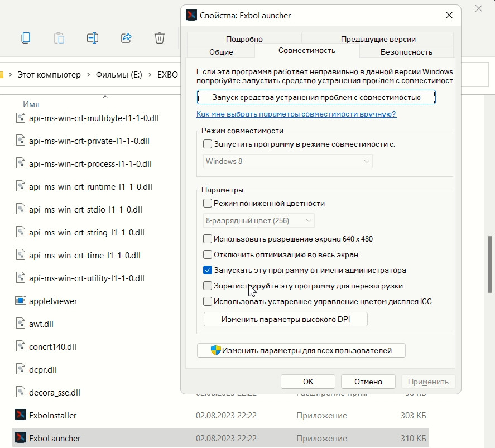Select the 'dcpr.dll' file name
495x448 pixels.
tap(43, 369)
